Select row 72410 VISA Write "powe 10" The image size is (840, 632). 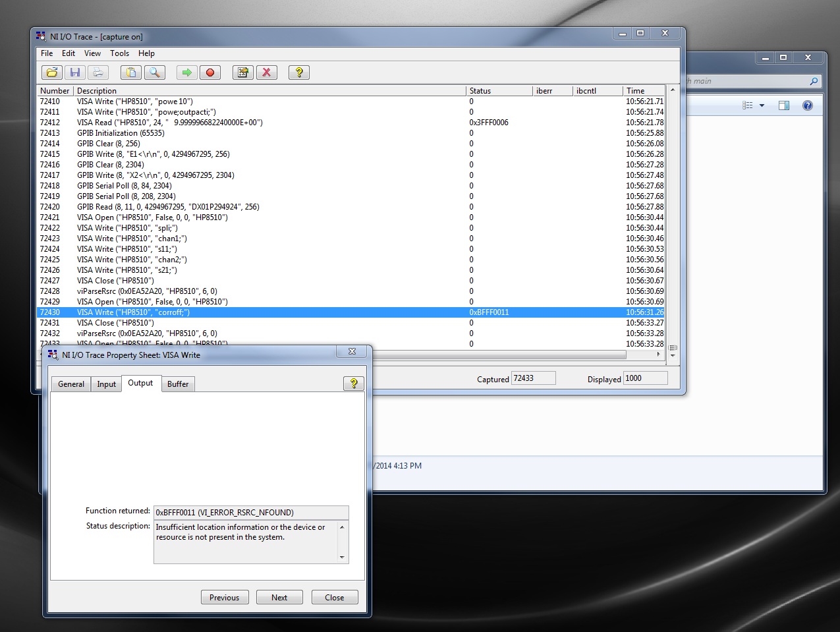click(350, 101)
